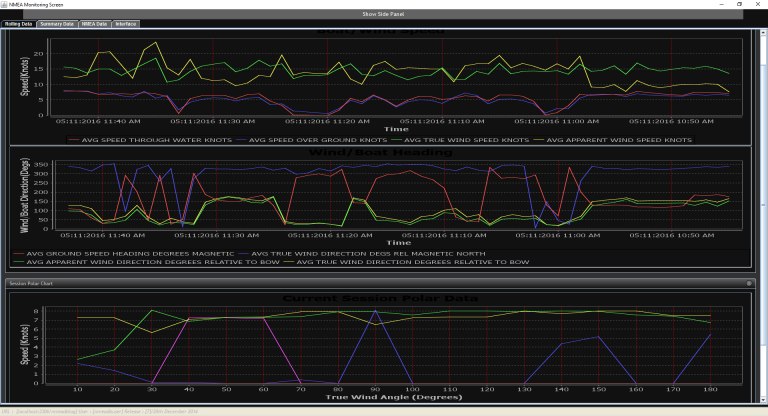This screenshot has width=768, height=416.
Task: Click AVG TRUE WIND DIRECTION DEGS REL MAGNETIC NORTH legend
Action: [x=361, y=254]
